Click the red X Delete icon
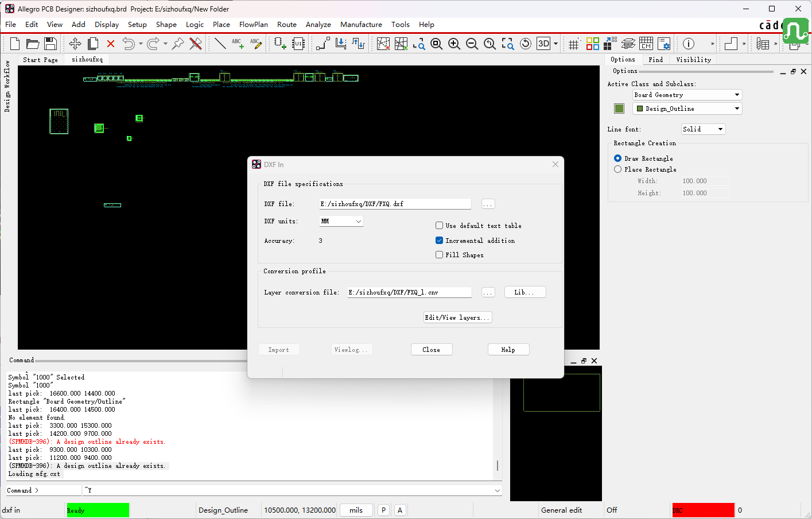Screen dimensions: 812x519 (x=111, y=44)
